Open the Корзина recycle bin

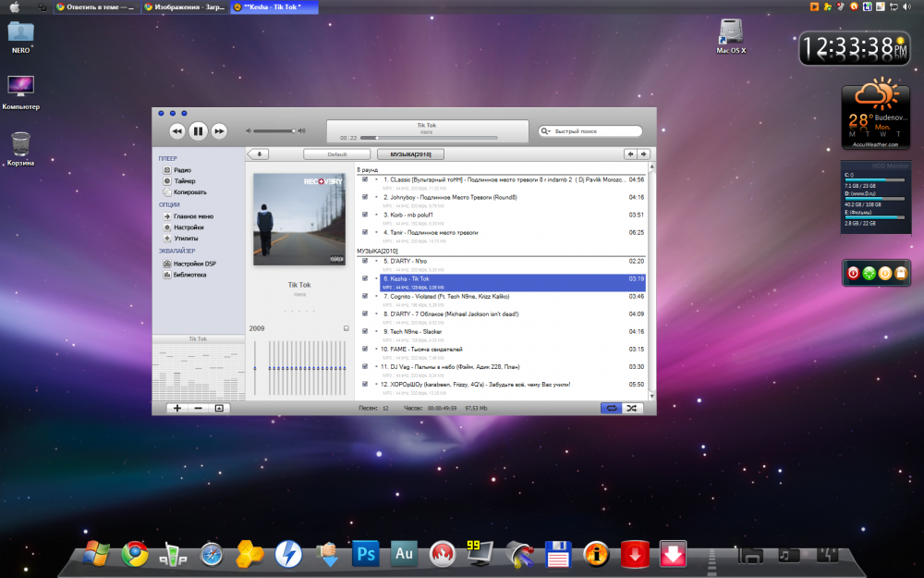20,149
